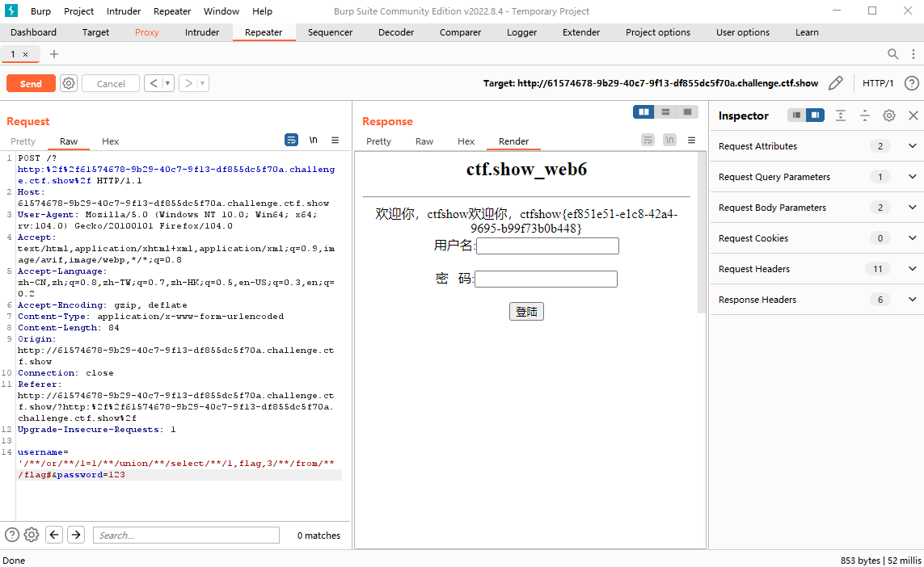Toggle request word wrap icon

(291, 140)
